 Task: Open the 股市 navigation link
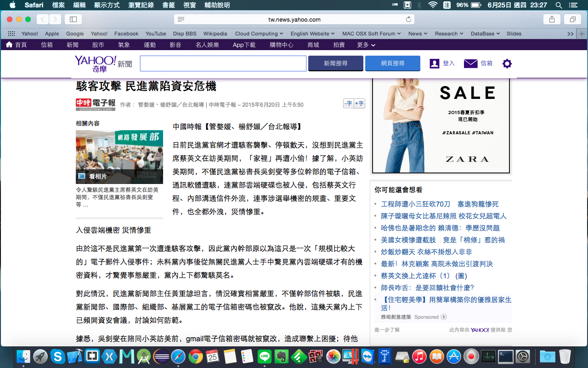tap(98, 45)
